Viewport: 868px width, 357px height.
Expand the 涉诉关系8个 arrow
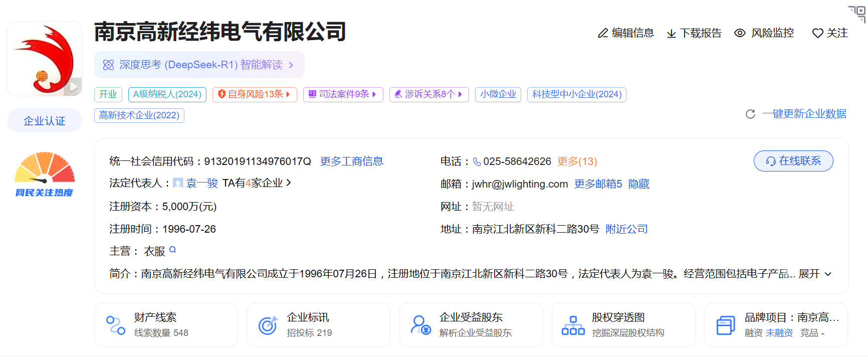pos(460,94)
